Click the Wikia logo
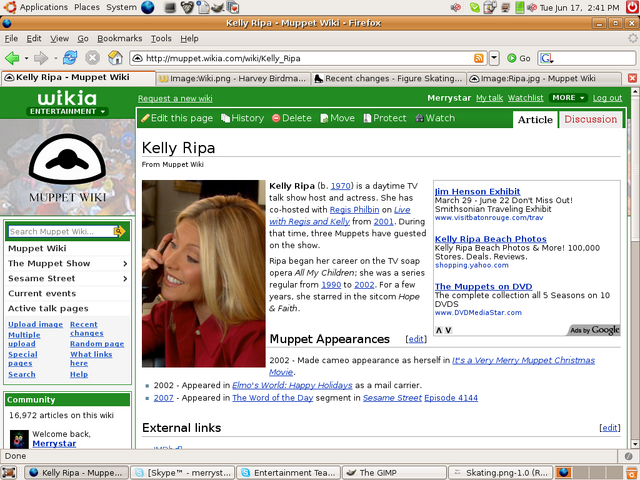The image size is (640, 480). (x=67, y=98)
